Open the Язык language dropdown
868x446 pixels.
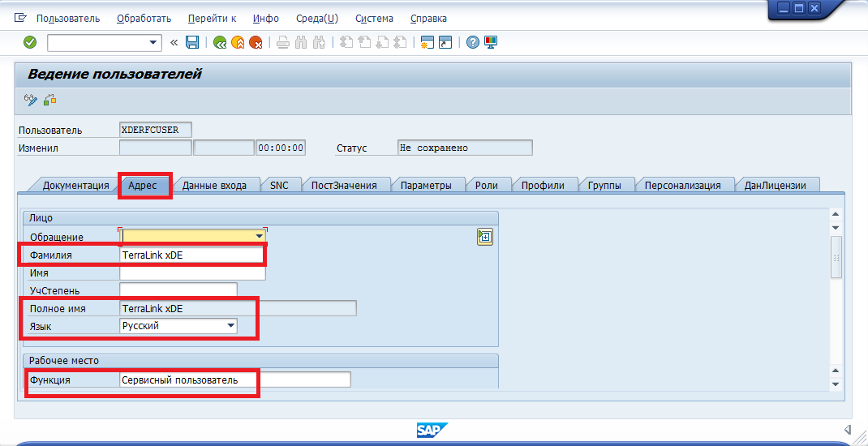click(x=231, y=326)
